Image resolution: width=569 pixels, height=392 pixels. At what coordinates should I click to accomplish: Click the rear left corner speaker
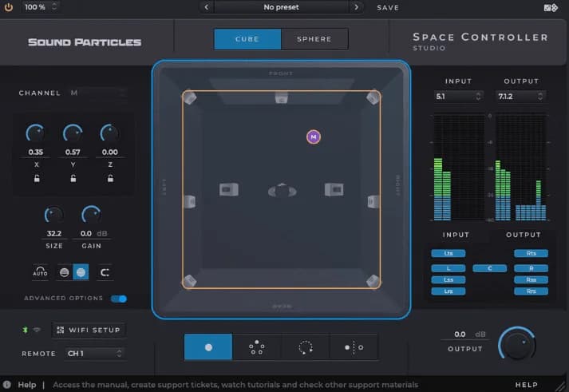point(190,281)
